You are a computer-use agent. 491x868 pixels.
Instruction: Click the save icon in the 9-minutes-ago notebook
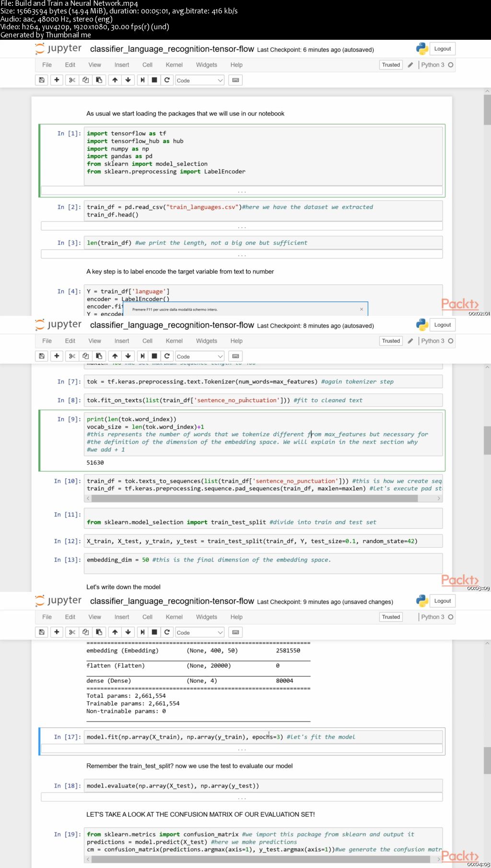42,632
